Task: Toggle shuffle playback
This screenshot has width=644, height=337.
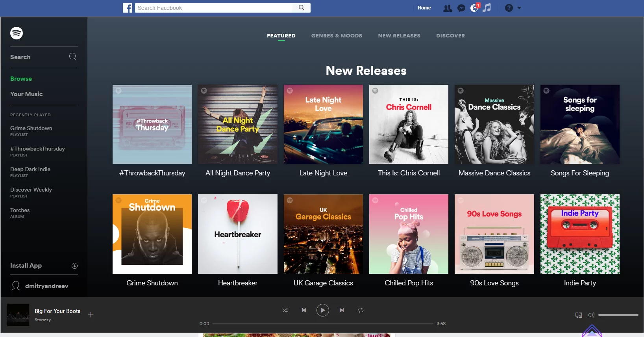Action: (x=285, y=310)
